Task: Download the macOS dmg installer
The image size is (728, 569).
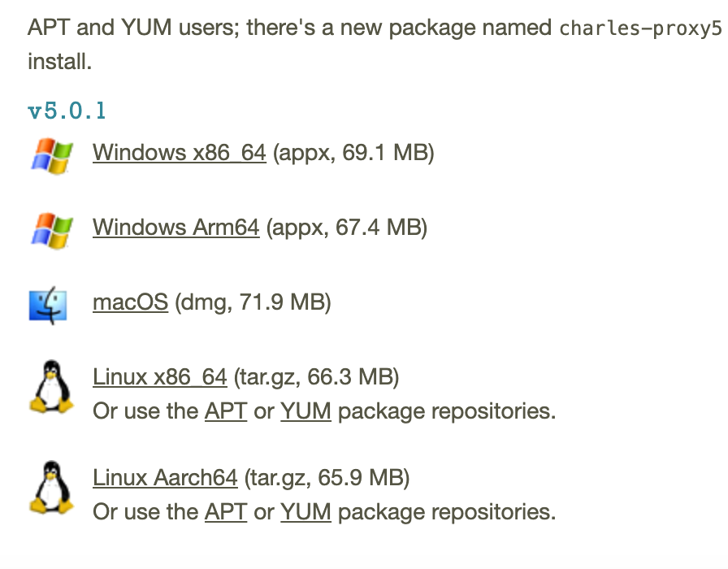Action: click(130, 302)
